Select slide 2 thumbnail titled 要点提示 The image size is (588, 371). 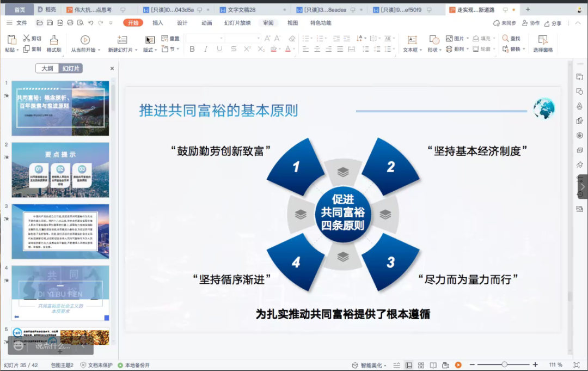(x=60, y=170)
